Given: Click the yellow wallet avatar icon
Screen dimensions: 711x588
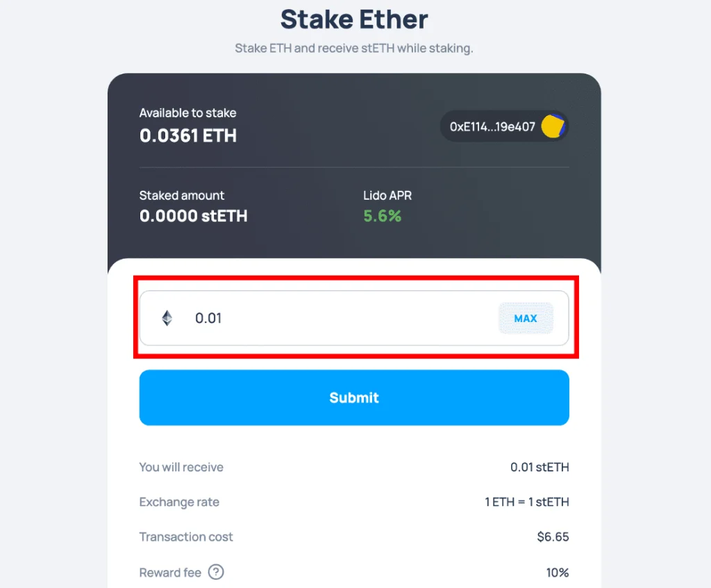Looking at the screenshot, I should (x=553, y=126).
